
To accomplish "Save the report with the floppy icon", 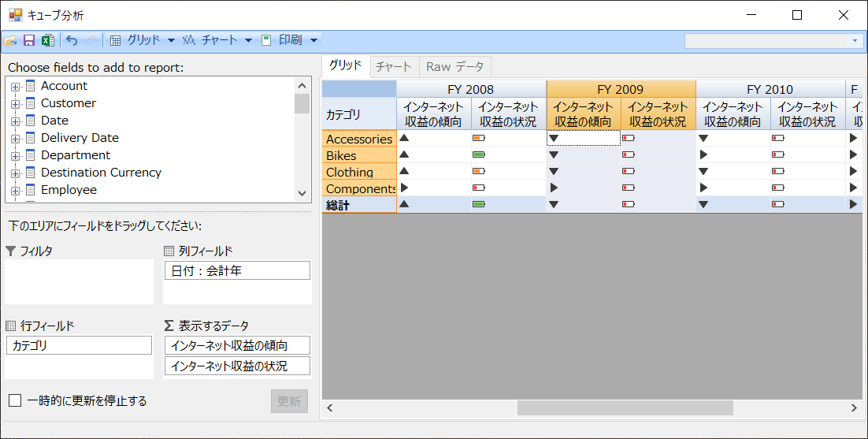I will coord(29,40).
